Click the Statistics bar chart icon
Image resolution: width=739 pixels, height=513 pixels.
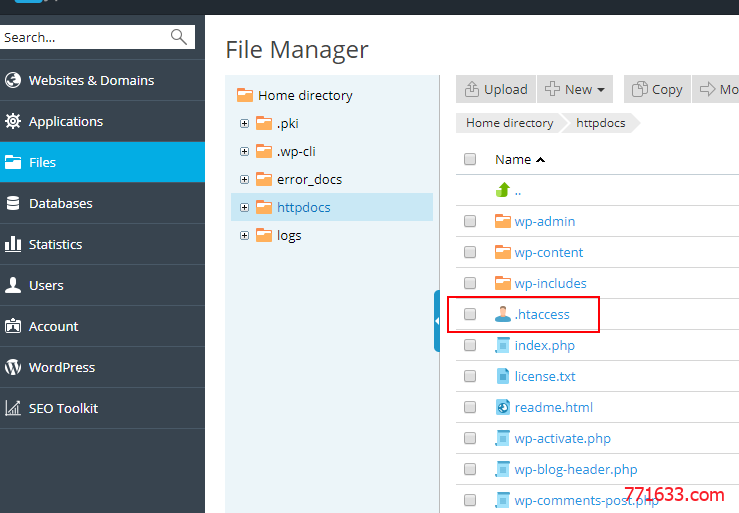(13, 244)
